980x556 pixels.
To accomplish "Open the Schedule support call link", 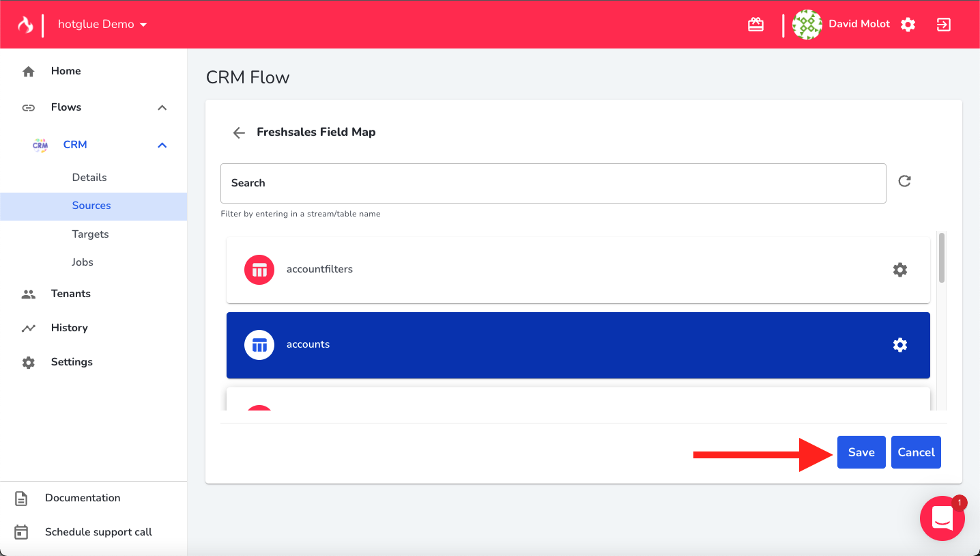I will [x=98, y=532].
